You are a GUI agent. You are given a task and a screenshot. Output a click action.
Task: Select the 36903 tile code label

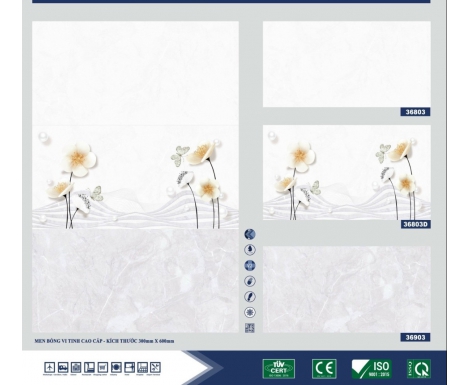click(415, 337)
